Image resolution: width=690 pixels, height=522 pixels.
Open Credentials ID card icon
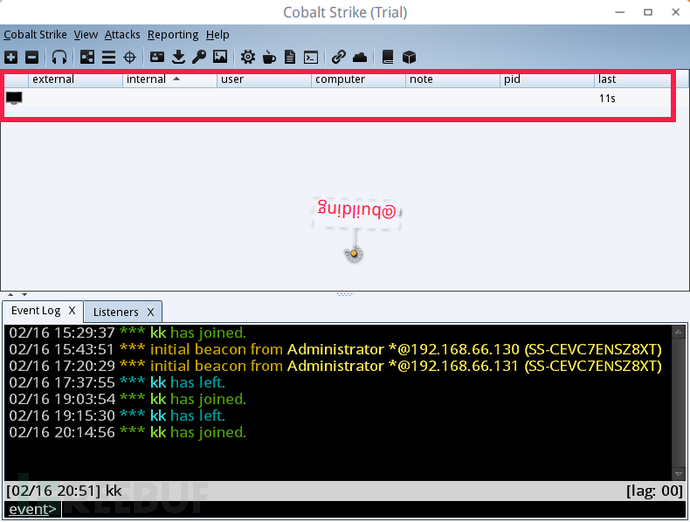(x=157, y=57)
